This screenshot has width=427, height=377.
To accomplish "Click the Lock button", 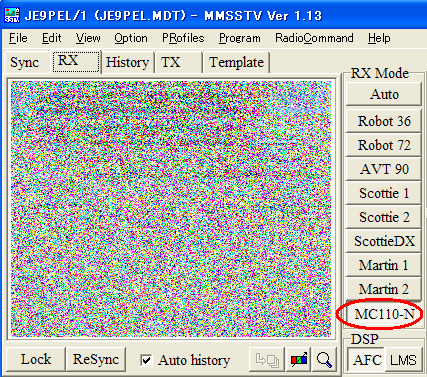I will coord(36,359).
